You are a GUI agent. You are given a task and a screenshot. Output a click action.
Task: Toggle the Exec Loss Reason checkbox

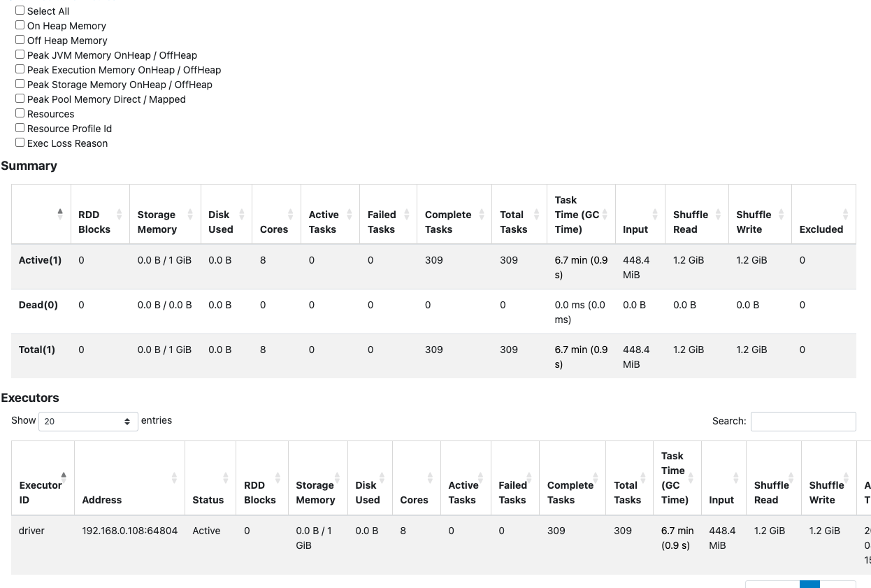[x=20, y=143]
